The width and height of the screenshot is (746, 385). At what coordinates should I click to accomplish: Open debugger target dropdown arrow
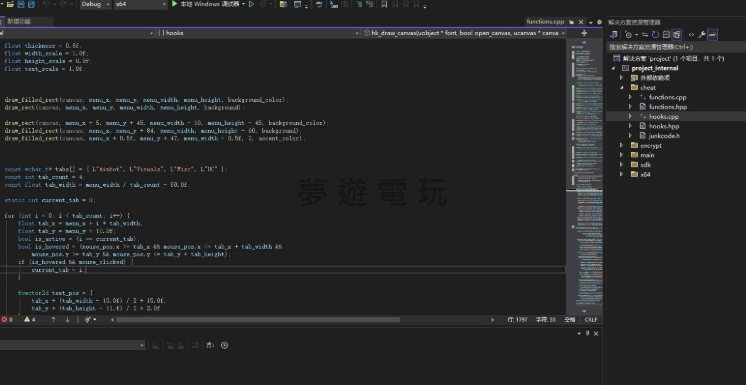(x=243, y=4)
